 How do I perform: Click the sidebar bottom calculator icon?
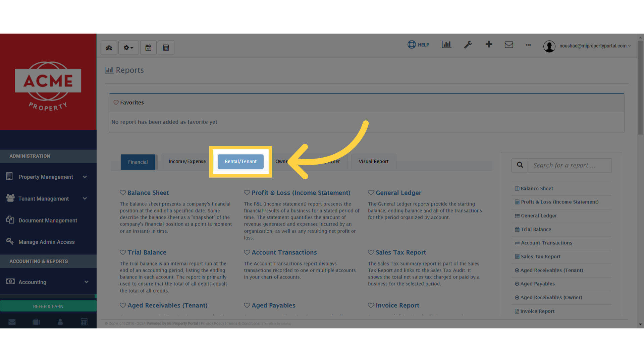click(84, 322)
